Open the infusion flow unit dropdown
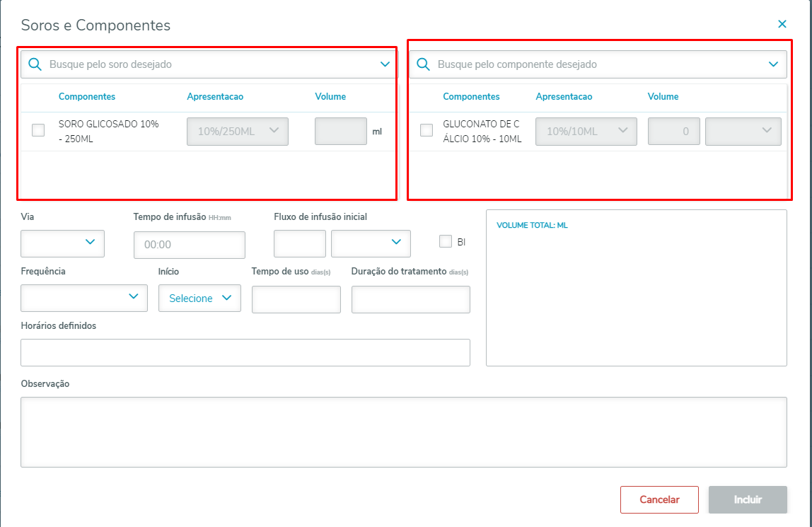 (x=371, y=243)
